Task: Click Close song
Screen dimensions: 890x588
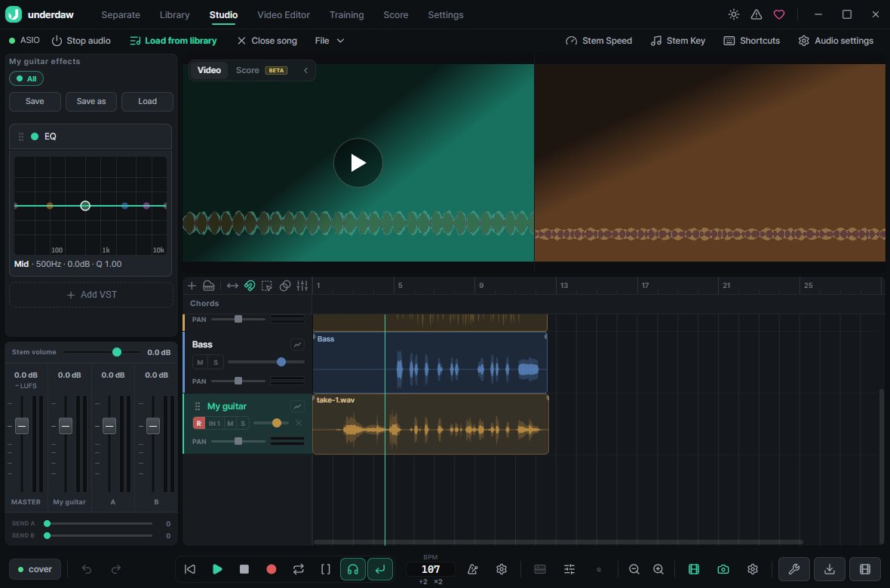Action: 267,40
